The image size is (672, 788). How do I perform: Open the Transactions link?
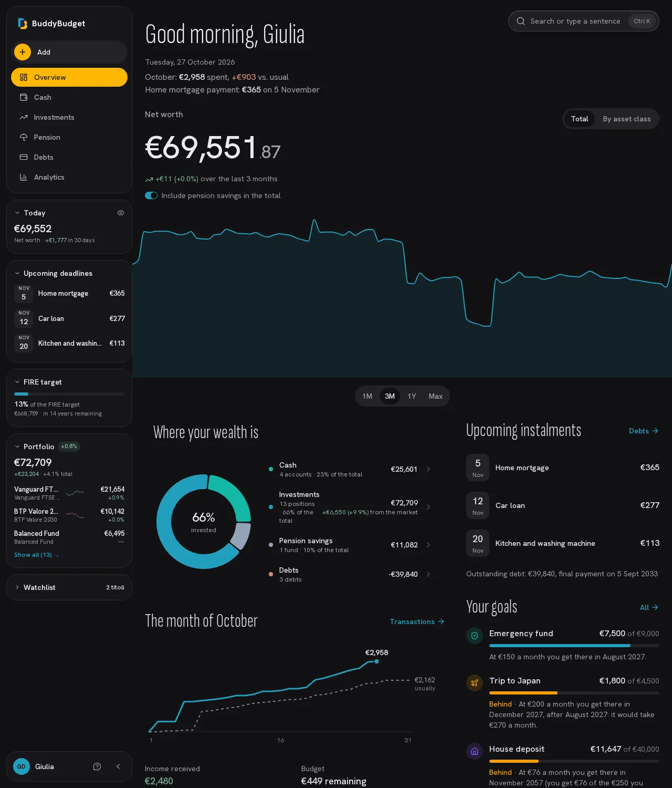click(x=417, y=621)
